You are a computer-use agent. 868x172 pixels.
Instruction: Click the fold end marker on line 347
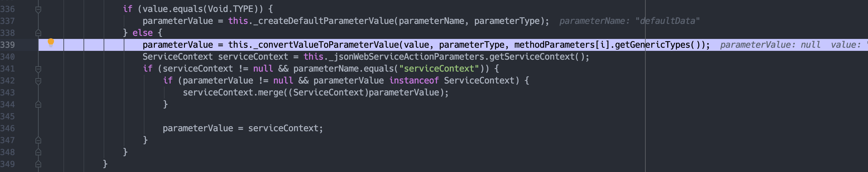(38, 140)
